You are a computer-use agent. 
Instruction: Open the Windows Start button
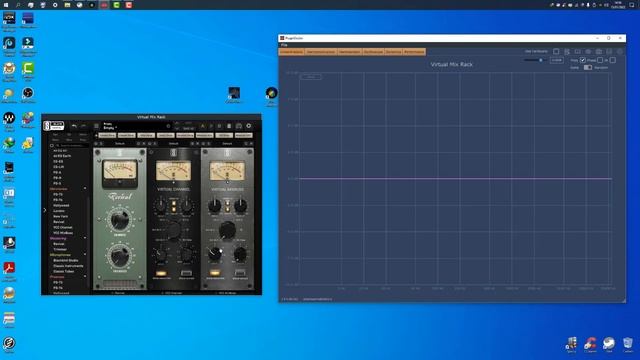(x=6, y=5)
